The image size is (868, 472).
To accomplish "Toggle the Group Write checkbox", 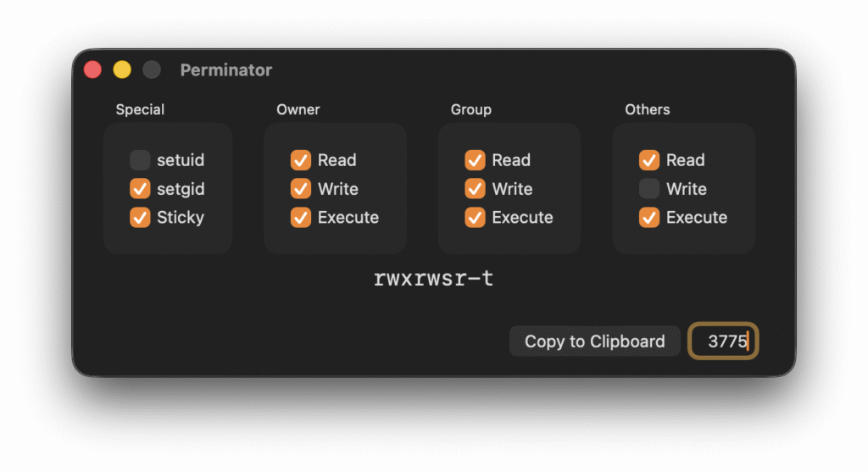I will click(x=476, y=189).
